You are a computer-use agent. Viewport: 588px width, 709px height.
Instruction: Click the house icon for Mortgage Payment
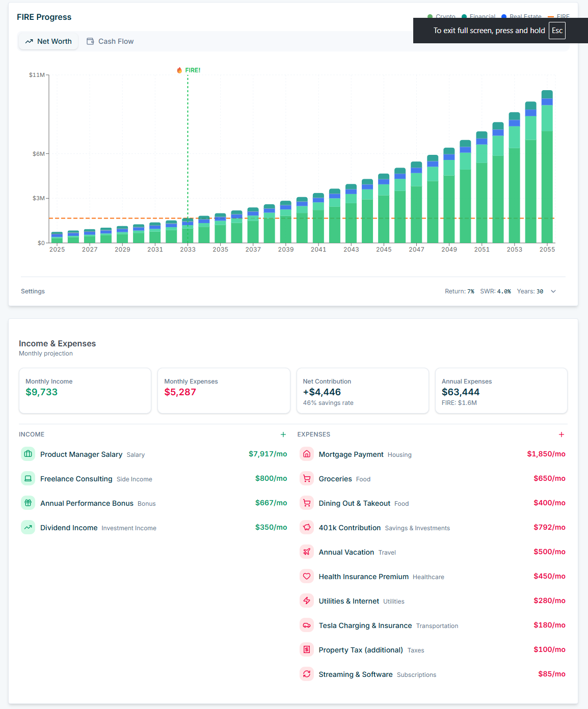(x=307, y=454)
